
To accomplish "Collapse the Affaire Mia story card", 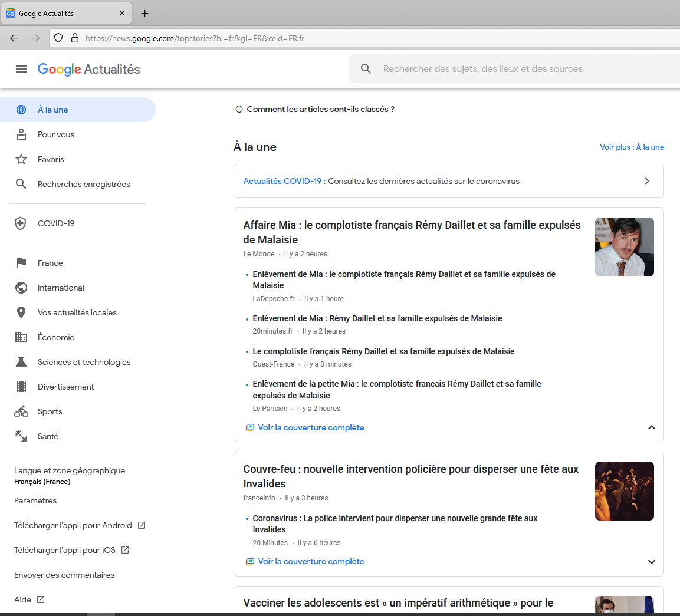I will [651, 427].
